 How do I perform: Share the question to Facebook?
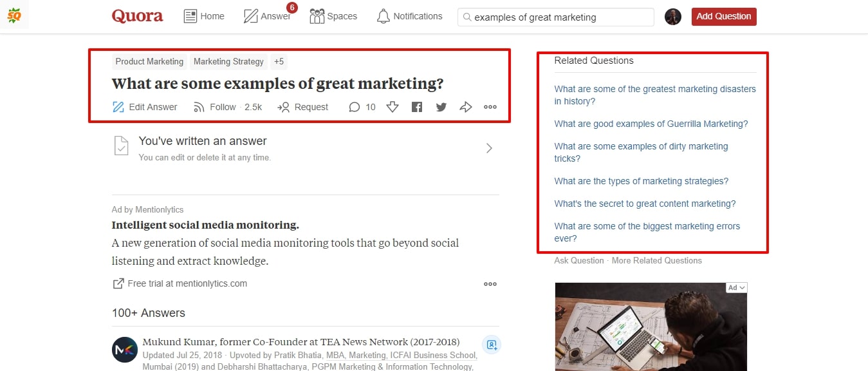click(x=416, y=107)
